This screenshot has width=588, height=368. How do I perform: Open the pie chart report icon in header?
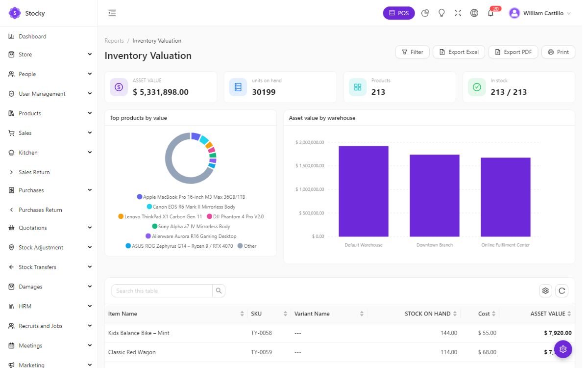(x=425, y=13)
